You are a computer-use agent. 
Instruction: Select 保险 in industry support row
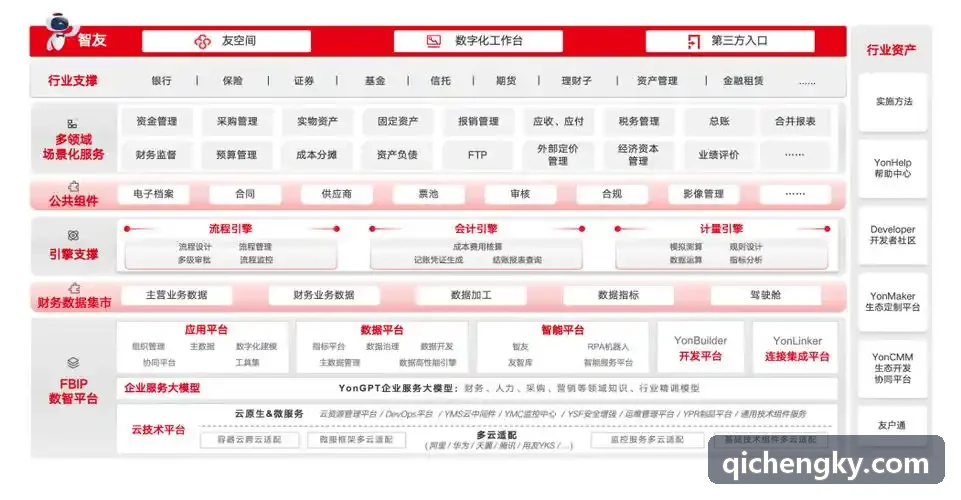point(232,80)
